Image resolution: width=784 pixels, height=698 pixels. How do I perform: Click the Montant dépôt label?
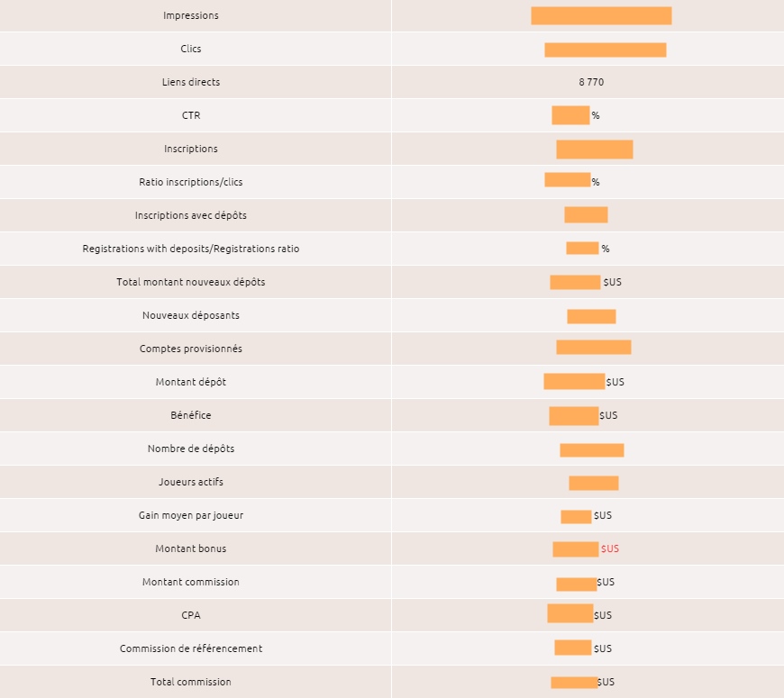191,382
